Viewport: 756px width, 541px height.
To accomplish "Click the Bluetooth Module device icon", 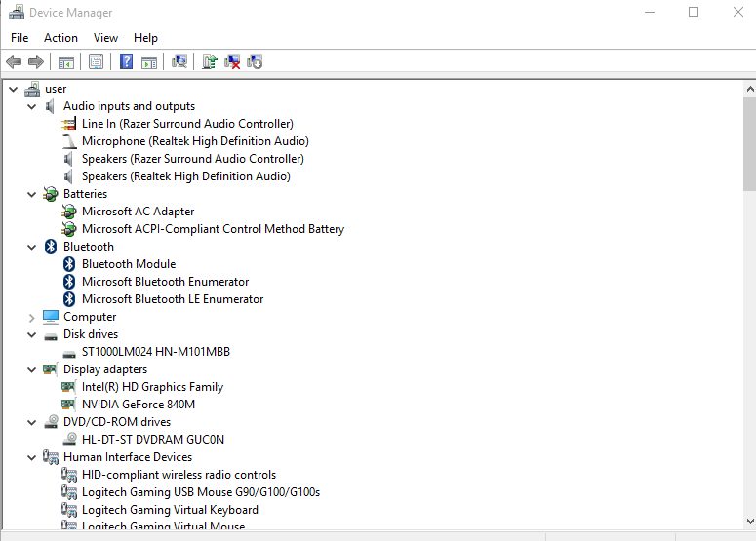I will pos(69,264).
